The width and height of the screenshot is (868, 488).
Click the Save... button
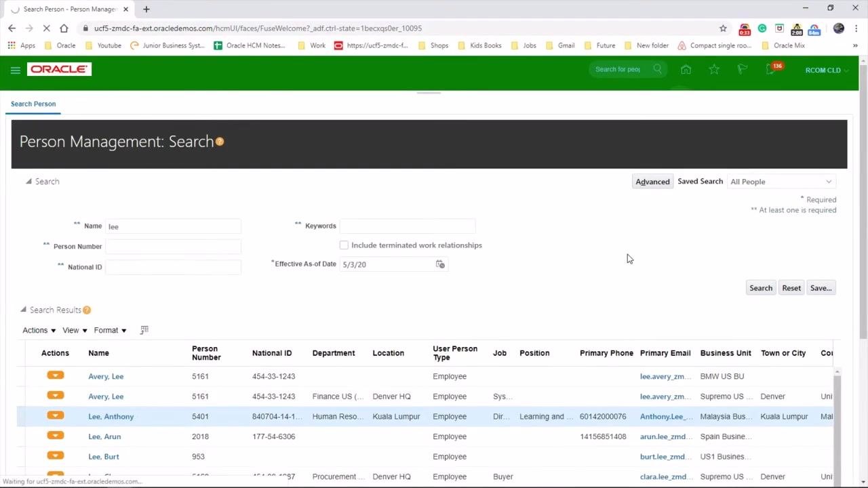point(821,288)
